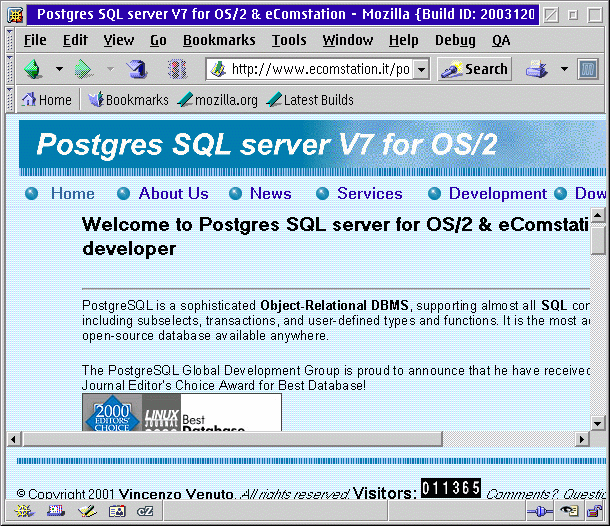Viewport: 610px width, 526px height.
Task: Open ChatZilla from the status bar cZ icon
Action: click(x=145, y=511)
